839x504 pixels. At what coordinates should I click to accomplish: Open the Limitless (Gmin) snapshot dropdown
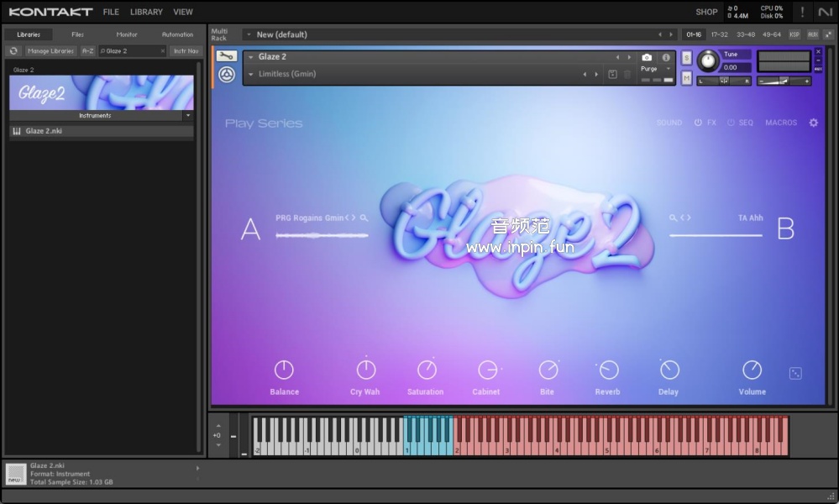tap(250, 75)
